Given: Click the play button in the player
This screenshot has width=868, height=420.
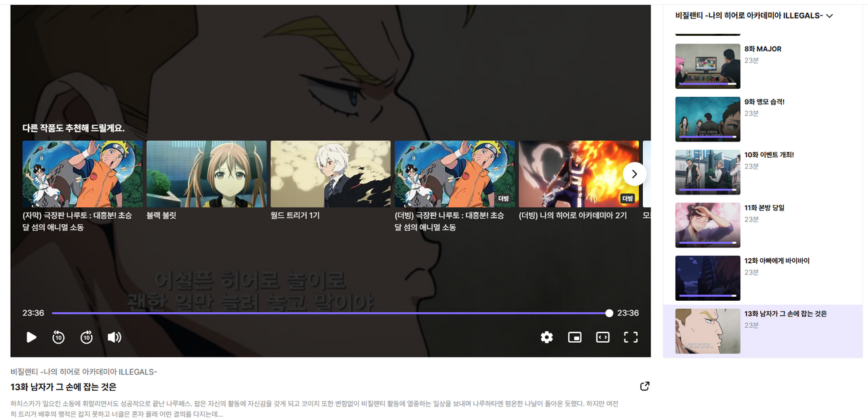Looking at the screenshot, I should 31,337.
